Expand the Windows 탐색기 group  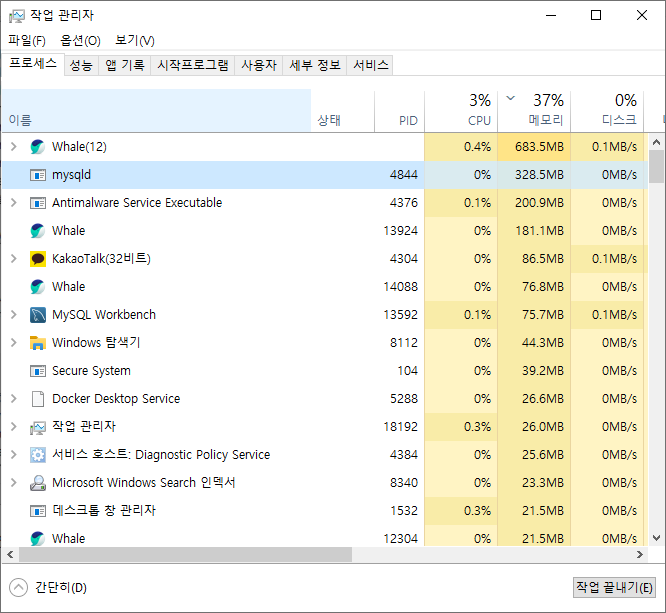click(14, 342)
